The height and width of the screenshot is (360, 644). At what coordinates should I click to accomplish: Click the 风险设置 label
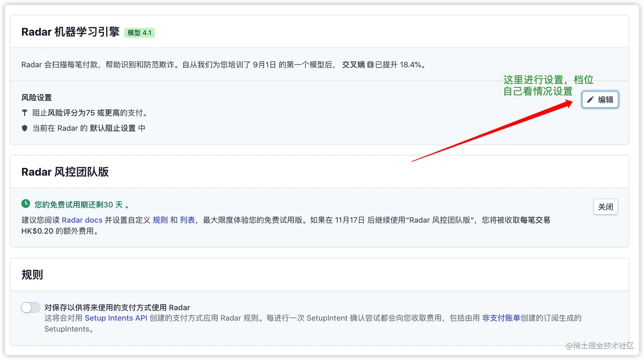[x=37, y=98]
